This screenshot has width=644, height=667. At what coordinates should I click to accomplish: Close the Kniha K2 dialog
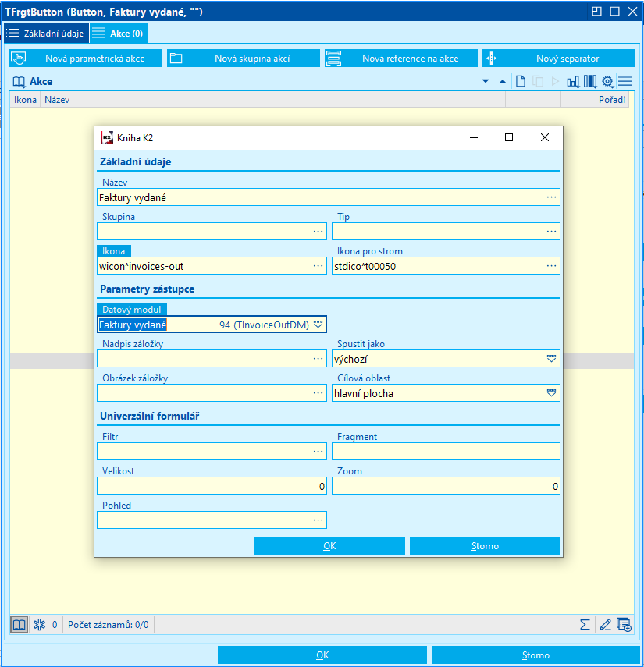point(544,137)
